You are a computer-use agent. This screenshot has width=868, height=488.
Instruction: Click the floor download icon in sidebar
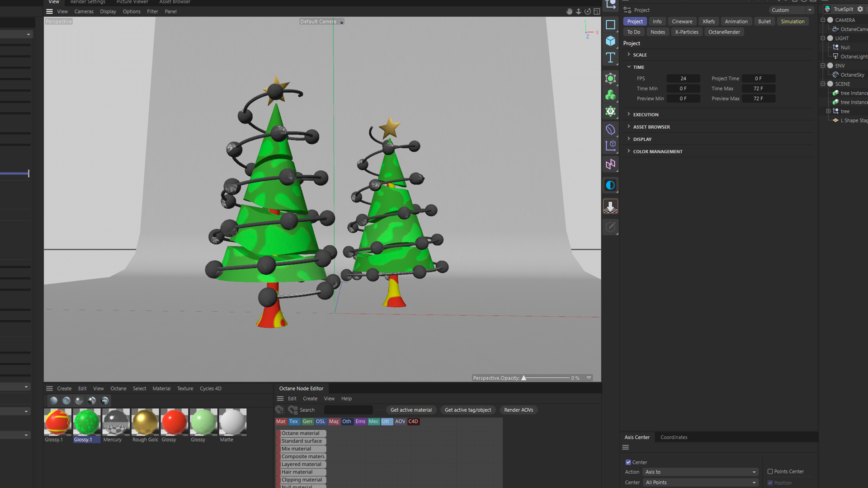tap(610, 207)
